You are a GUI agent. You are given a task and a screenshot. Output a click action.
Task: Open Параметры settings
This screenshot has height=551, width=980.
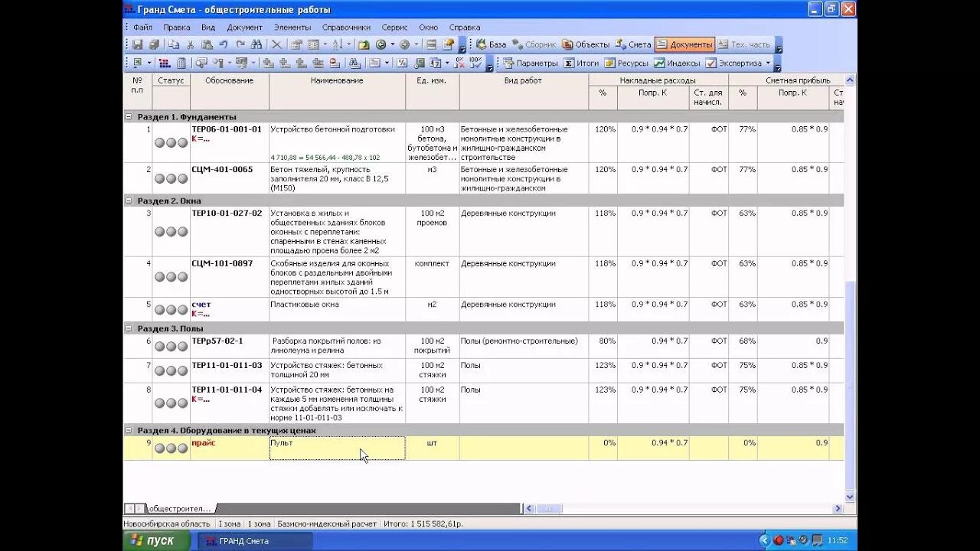pos(531,63)
